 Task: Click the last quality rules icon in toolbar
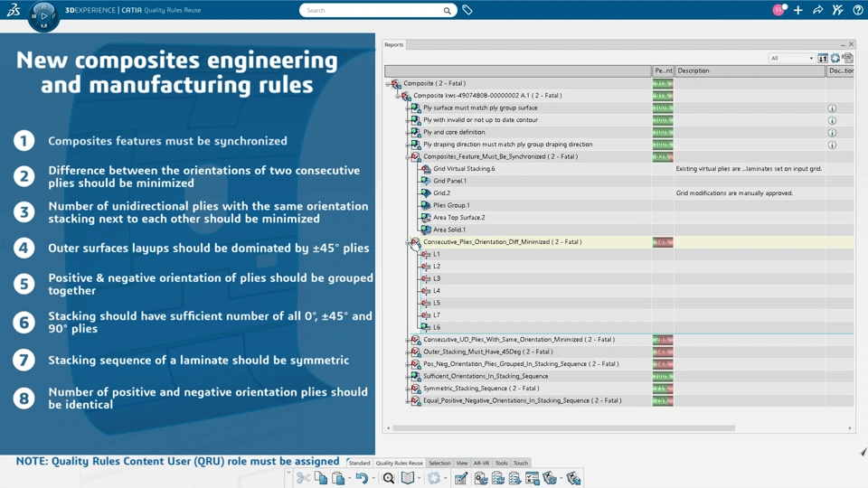[573, 478]
